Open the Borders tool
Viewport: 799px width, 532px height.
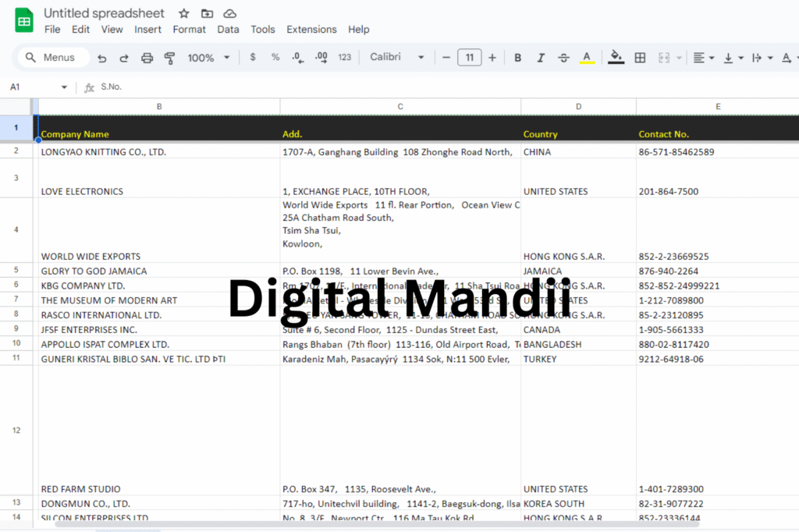click(x=640, y=58)
